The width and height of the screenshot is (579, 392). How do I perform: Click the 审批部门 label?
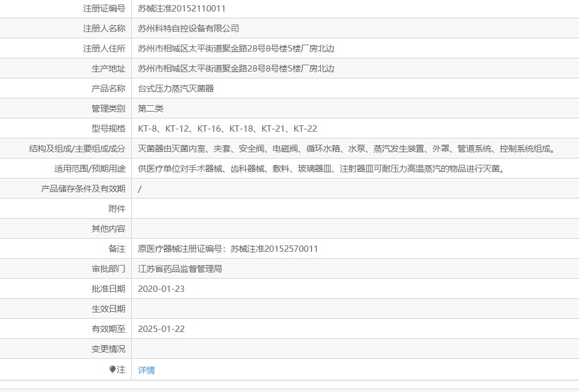tap(109, 269)
